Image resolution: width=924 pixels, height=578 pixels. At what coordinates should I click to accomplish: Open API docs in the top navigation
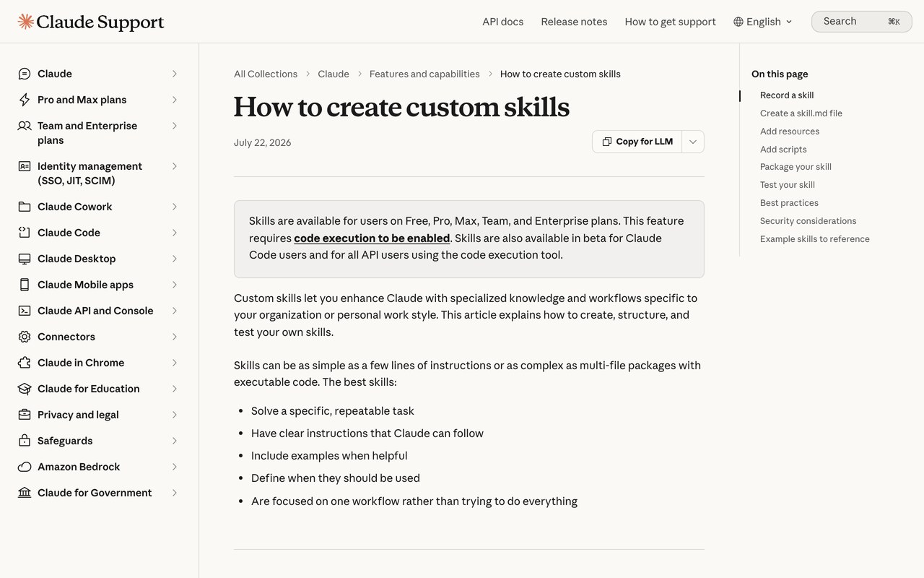pos(503,22)
